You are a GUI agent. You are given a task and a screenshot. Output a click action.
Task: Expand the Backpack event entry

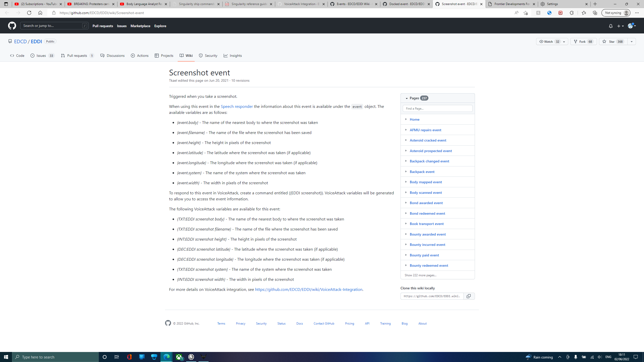pos(406,171)
